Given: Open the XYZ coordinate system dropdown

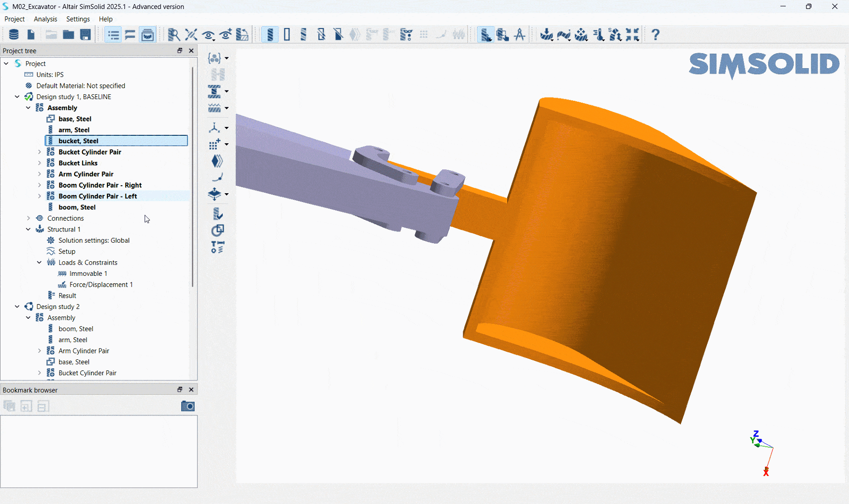Looking at the screenshot, I should [x=218, y=128].
